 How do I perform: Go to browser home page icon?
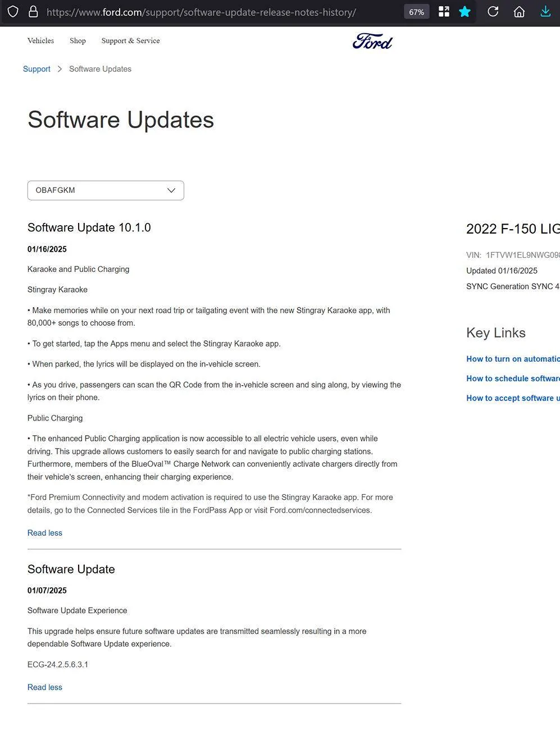519,12
